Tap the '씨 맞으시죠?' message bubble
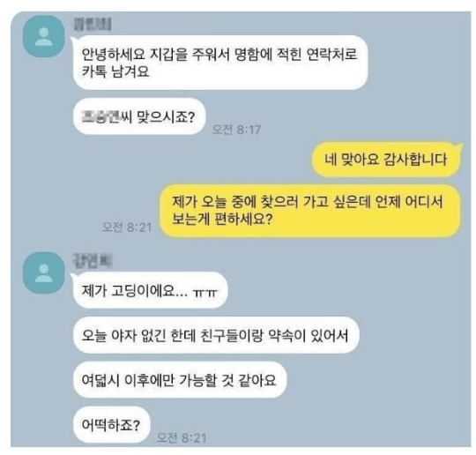Image resolution: width=476 pixels, height=455 pixels. click(x=139, y=116)
